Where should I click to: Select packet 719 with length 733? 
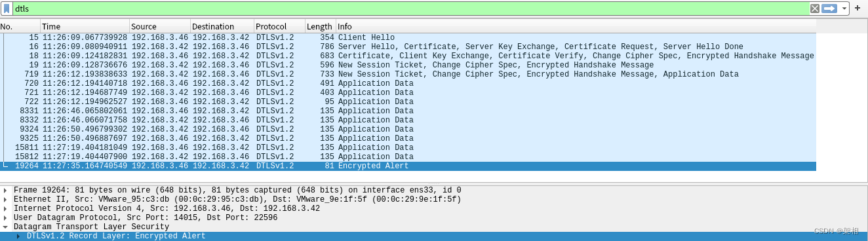pos(408,75)
